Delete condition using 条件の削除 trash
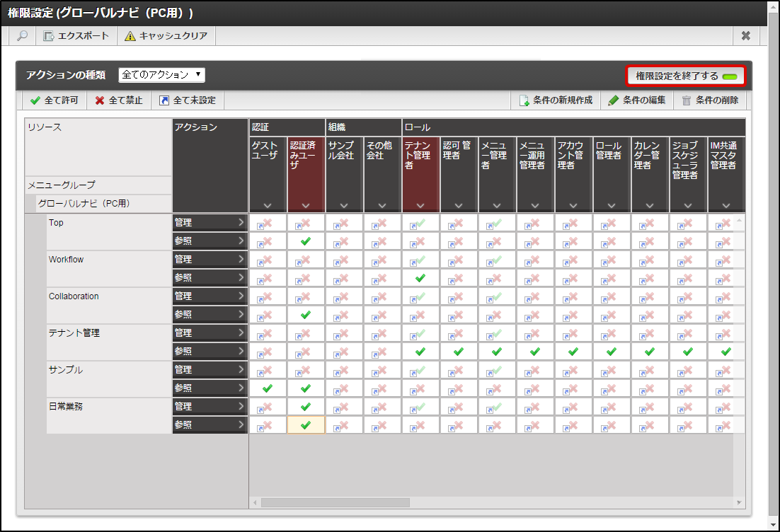This screenshot has width=780, height=532. click(710, 100)
